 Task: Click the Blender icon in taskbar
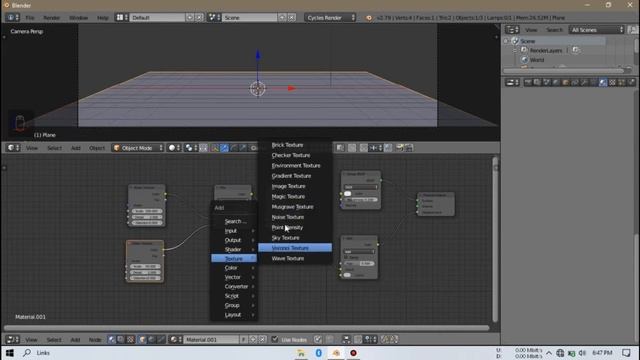click(x=336, y=353)
